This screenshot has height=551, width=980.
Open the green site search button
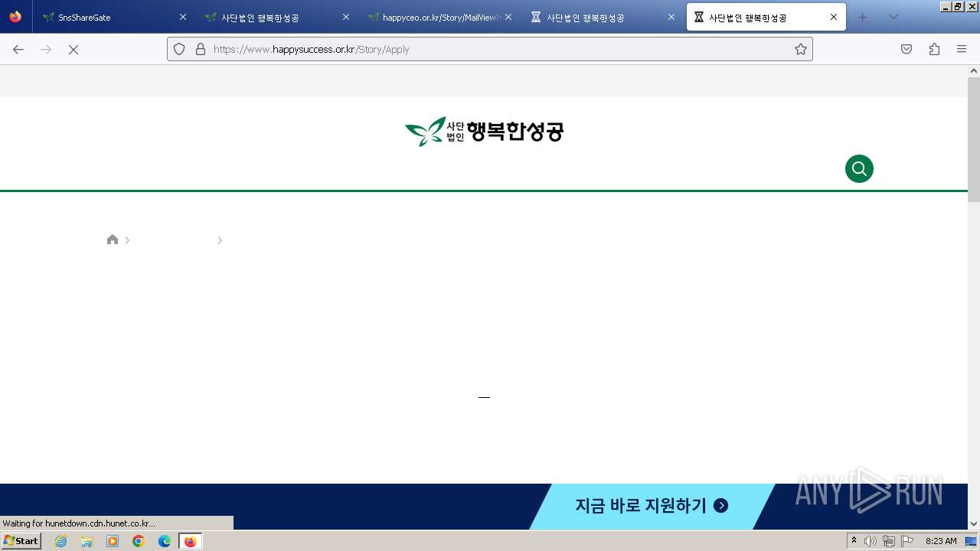point(859,168)
